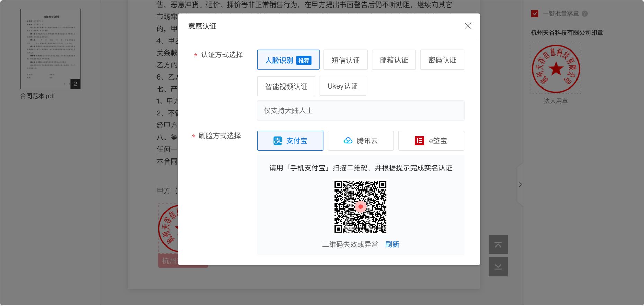
Task: Click the QR code image
Action: point(360,206)
